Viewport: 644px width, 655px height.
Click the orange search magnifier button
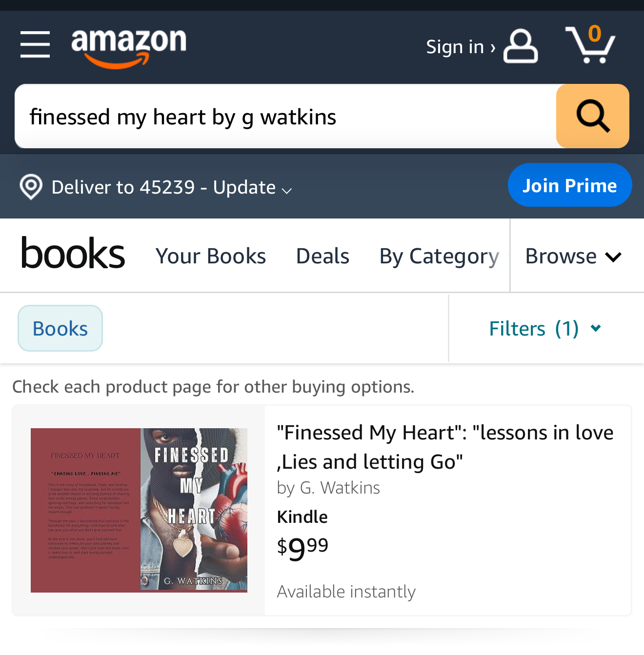click(x=592, y=116)
